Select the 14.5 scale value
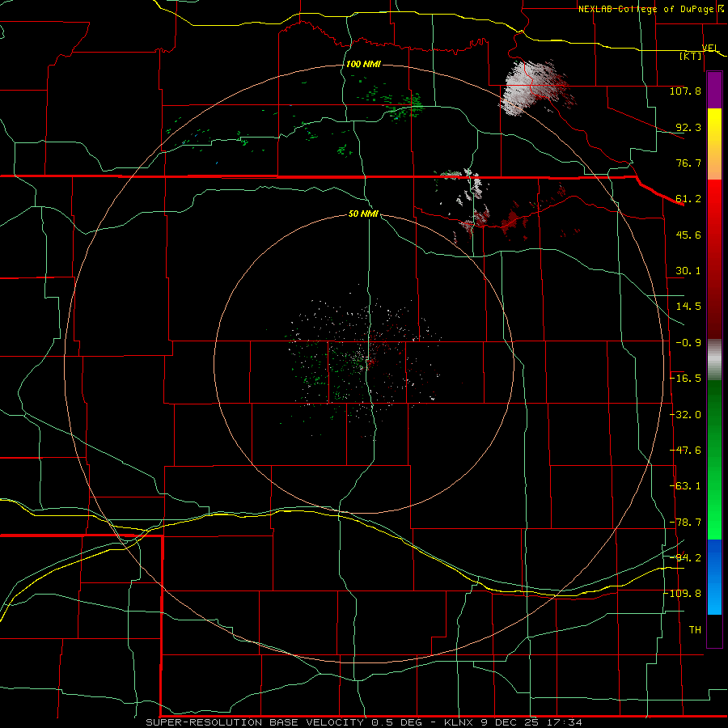 point(688,307)
